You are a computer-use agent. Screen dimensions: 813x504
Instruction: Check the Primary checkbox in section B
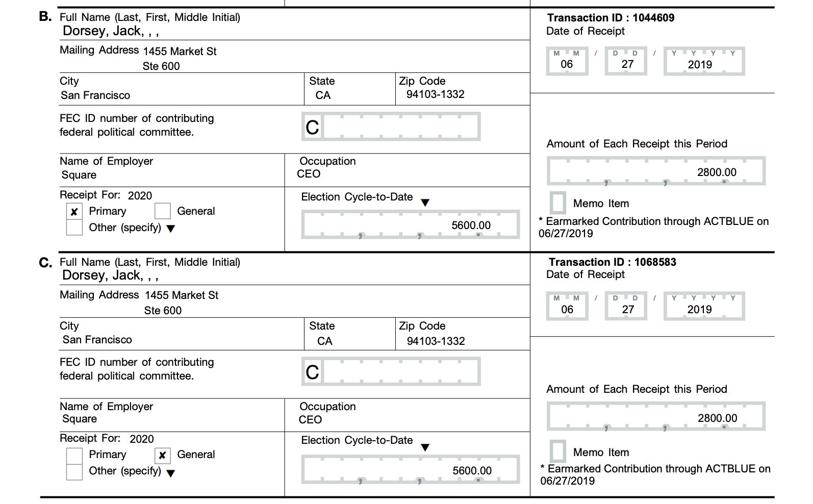click(74, 212)
